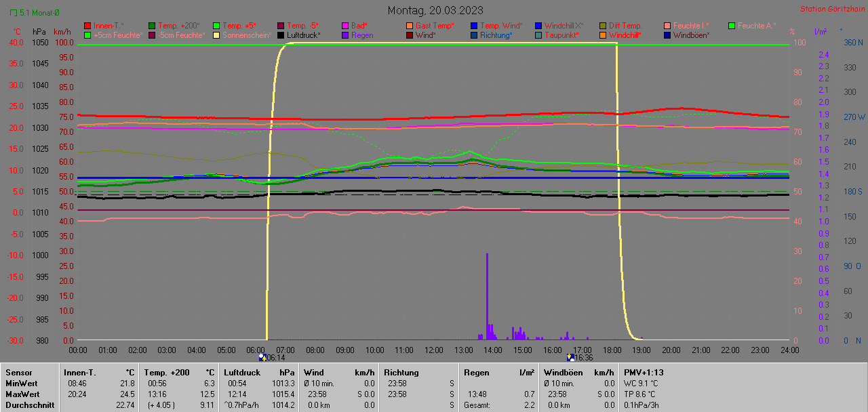Viewport: 868px width, 412px height.
Task: Click the green Feuchte A. legend swatch
Action: (x=732, y=26)
